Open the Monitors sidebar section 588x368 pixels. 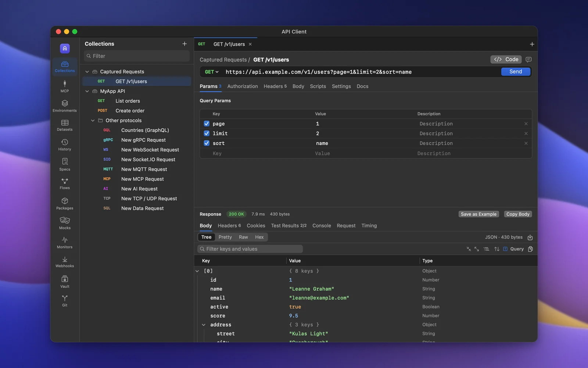65,243
